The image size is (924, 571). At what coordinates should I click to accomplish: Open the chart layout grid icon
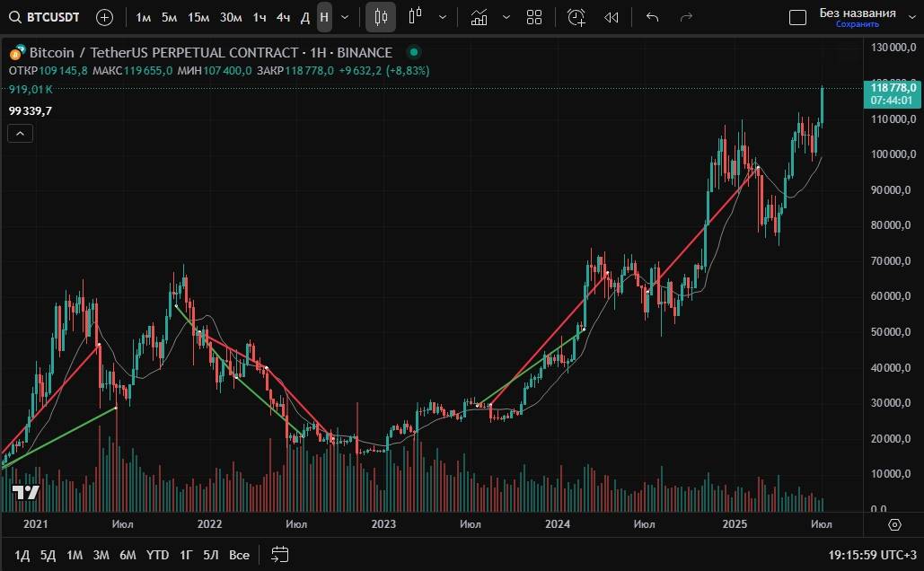[534, 17]
